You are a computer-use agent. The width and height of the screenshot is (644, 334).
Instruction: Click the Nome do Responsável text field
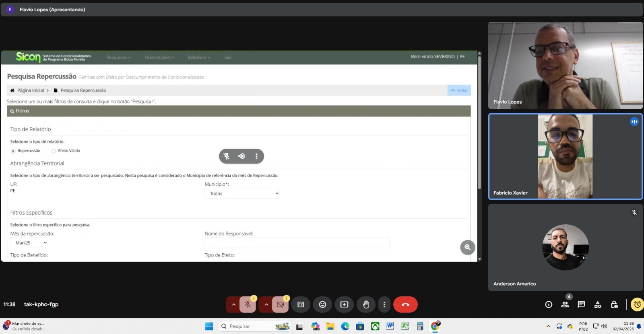click(x=297, y=242)
